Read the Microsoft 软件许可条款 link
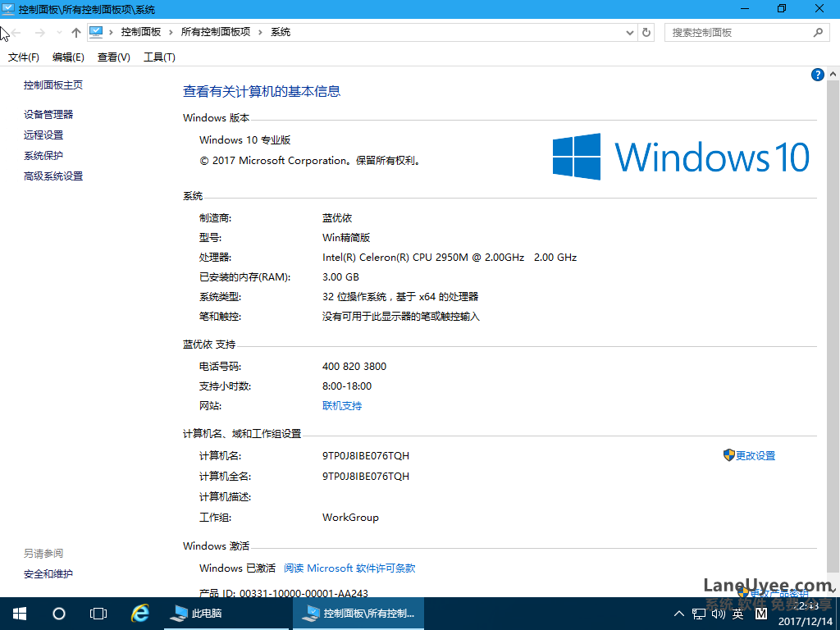 click(x=349, y=568)
